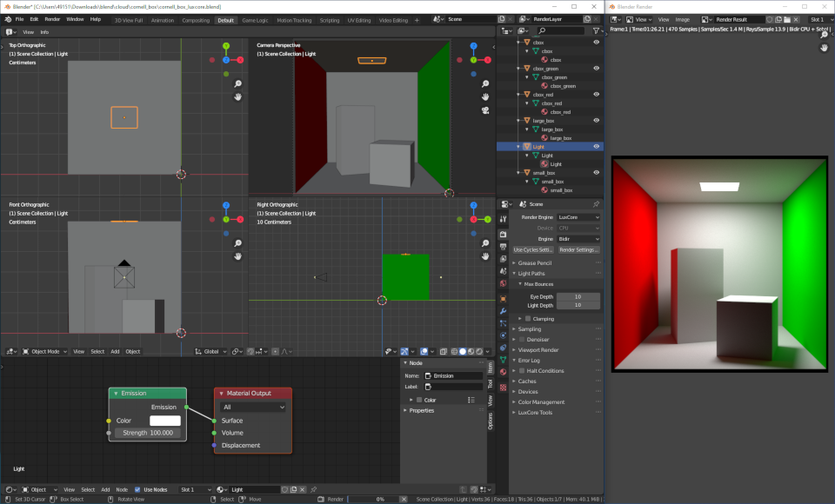The height and width of the screenshot is (504, 835).
Task: Open the Object properties tab icon
Action: (504, 299)
